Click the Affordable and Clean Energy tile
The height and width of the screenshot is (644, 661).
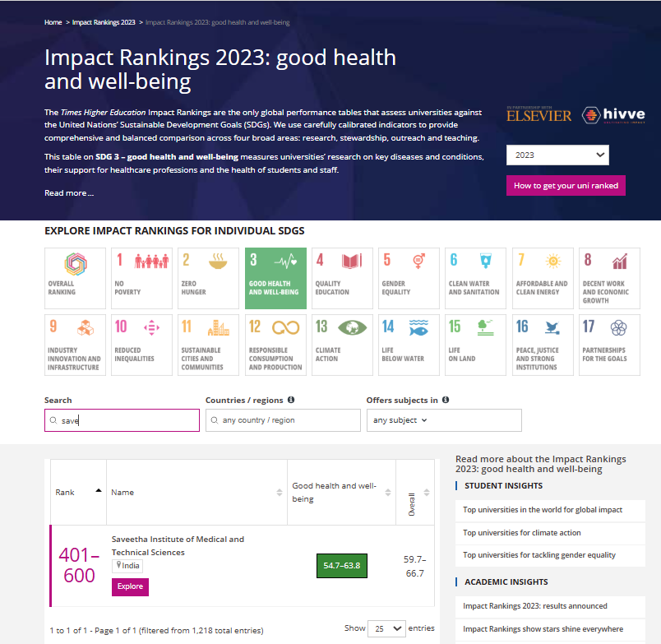pos(543,278)
